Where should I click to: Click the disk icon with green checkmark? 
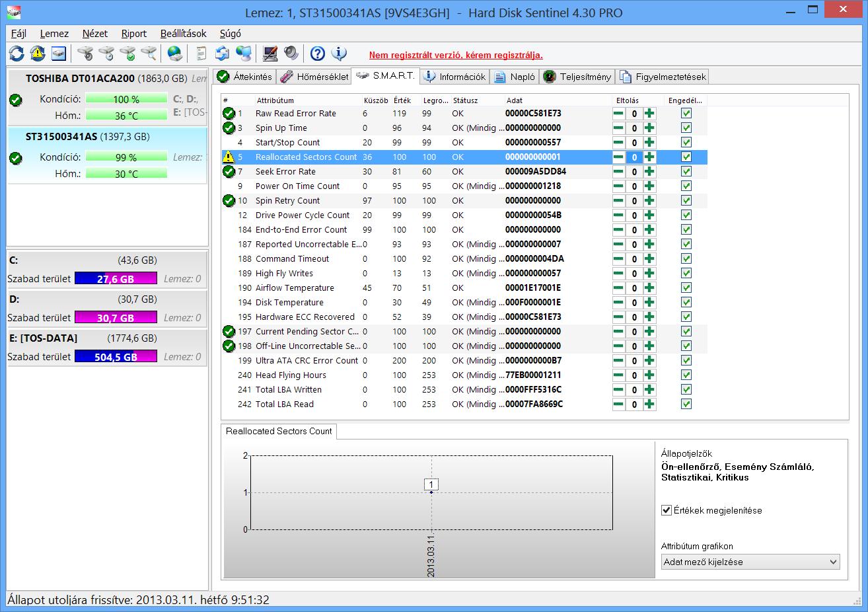(127, 54)
